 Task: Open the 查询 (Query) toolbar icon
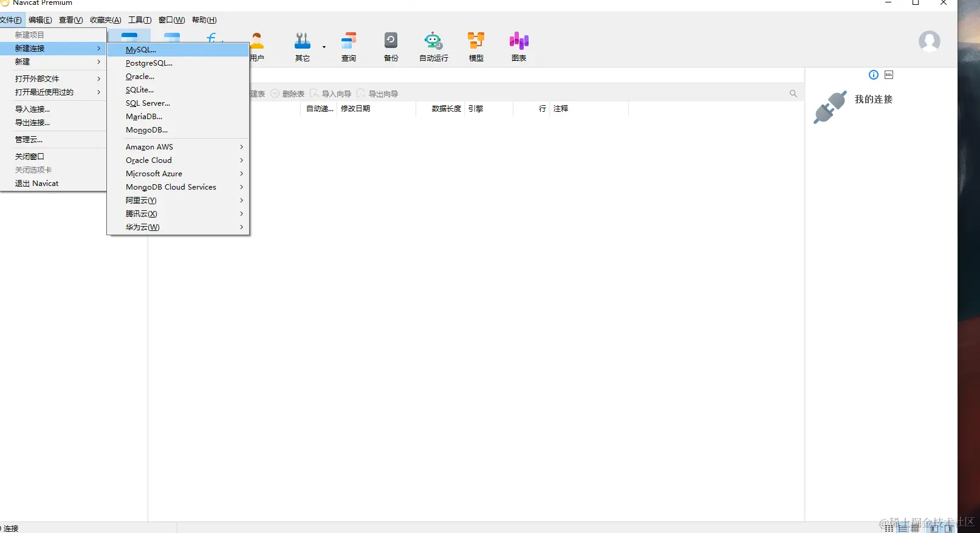coord(349,47)
